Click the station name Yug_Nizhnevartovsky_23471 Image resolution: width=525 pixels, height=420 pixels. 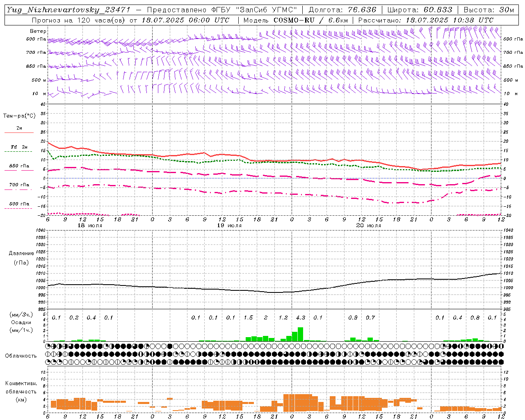point(68,10)
